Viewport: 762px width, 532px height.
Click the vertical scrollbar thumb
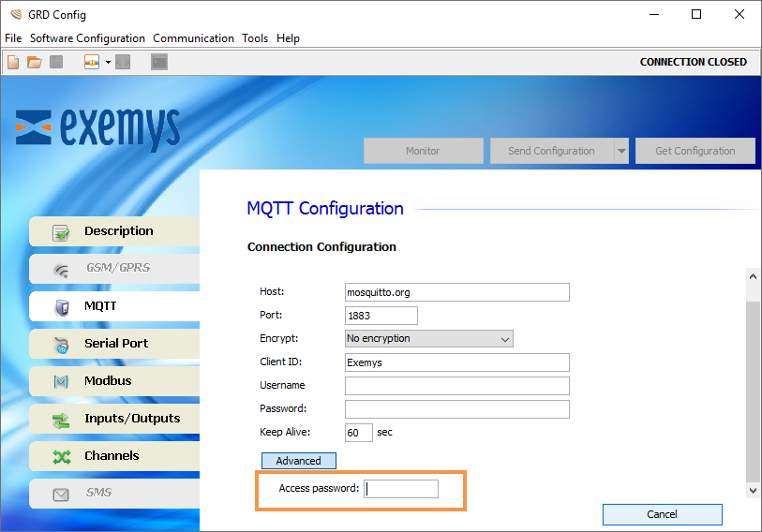753,391
